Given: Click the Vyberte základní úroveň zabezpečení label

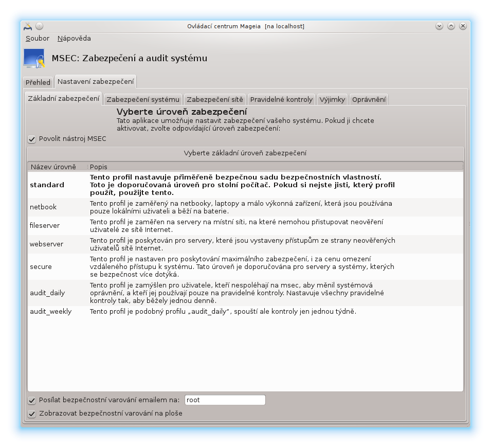Looking at the screenshot, I should tap(245, 153).
